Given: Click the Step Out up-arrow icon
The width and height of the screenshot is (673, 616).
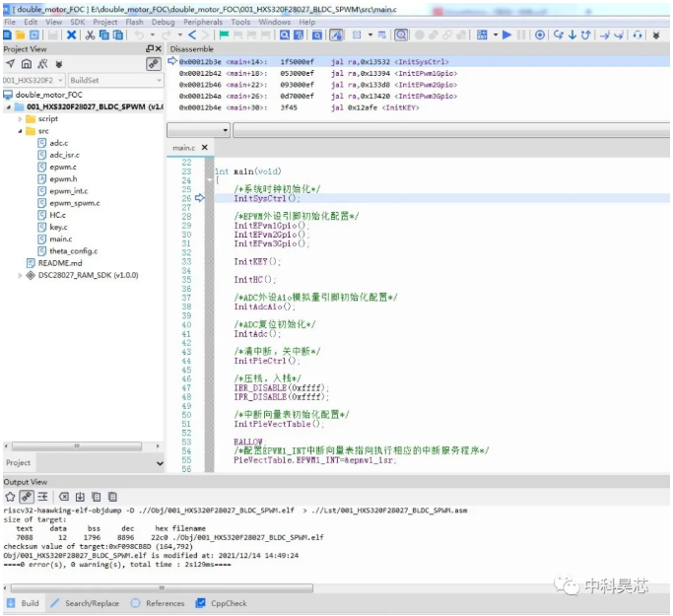Looking at the screenshot, I should [586, 35].
